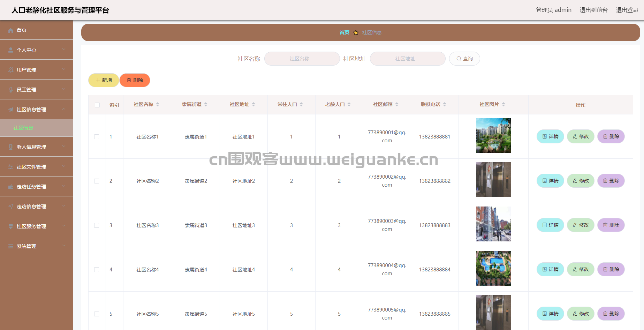Click the star icon in the breadcrumb

click(x=356, y=33)
